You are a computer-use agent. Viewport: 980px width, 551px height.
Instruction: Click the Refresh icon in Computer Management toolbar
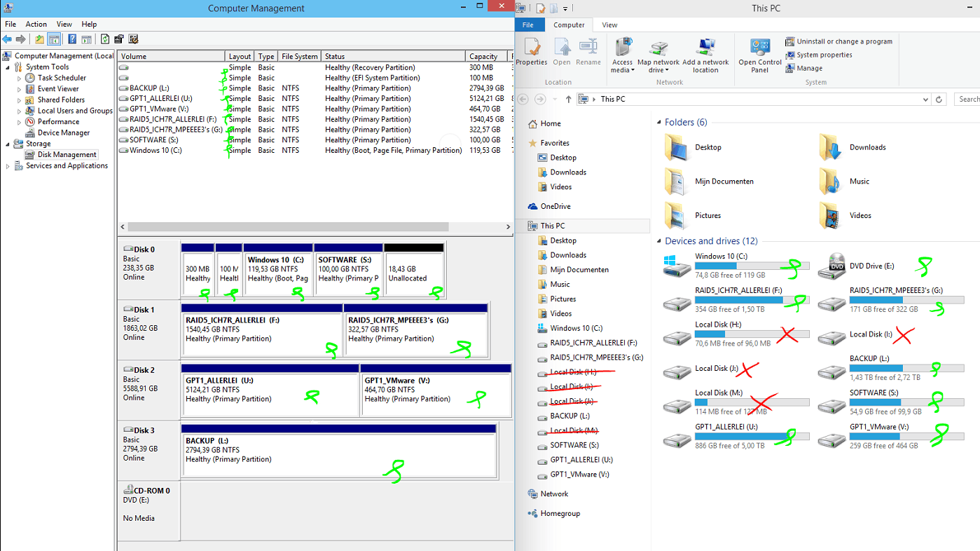click(x=105, y=39)
